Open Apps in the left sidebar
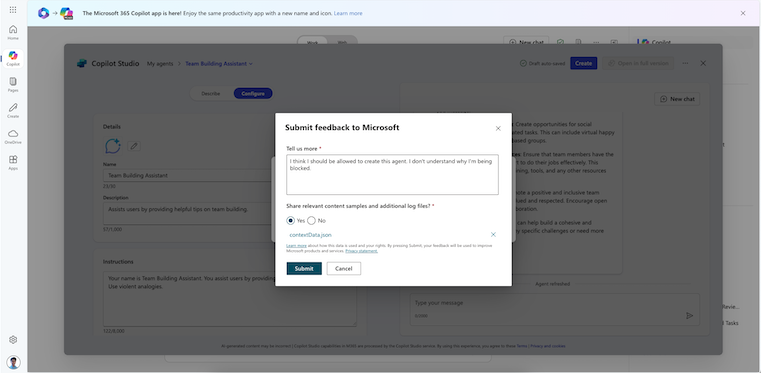The image size is (761, 373). [13, 162]
